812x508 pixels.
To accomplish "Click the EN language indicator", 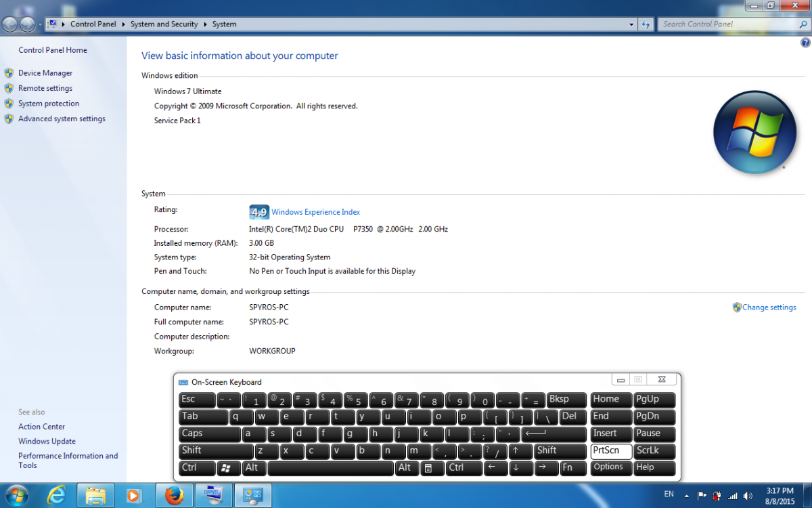I will click(669, 494).
